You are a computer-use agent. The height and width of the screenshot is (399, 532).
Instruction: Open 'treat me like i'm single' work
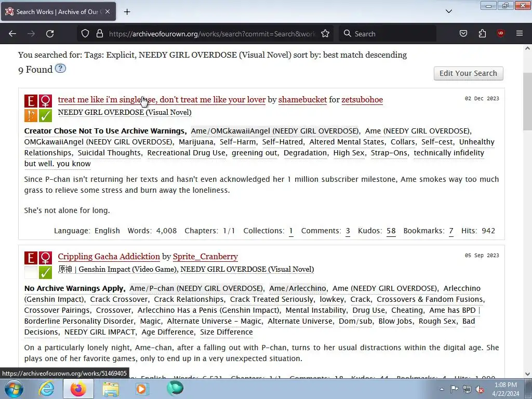(162, 99)
